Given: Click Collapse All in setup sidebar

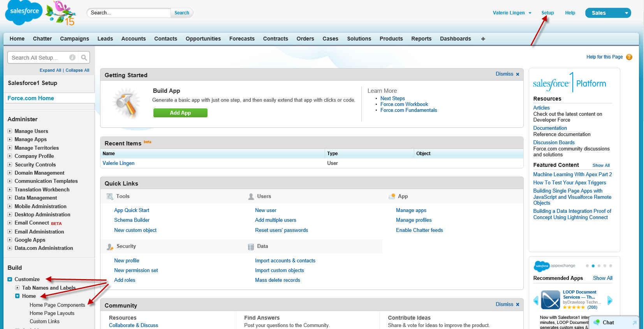Looking at the screenshot, I should point(77,70).
